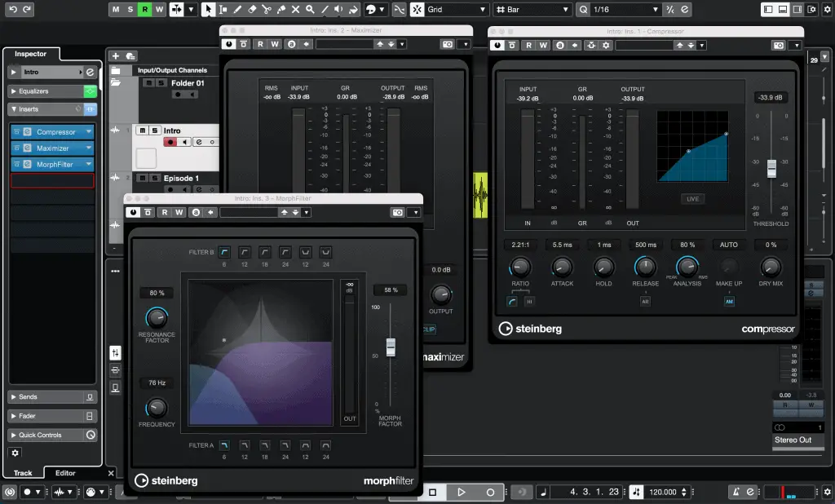Click the Play button in transport
The height and width of the screenshot is (504, 835).
(x=462, y=493)
